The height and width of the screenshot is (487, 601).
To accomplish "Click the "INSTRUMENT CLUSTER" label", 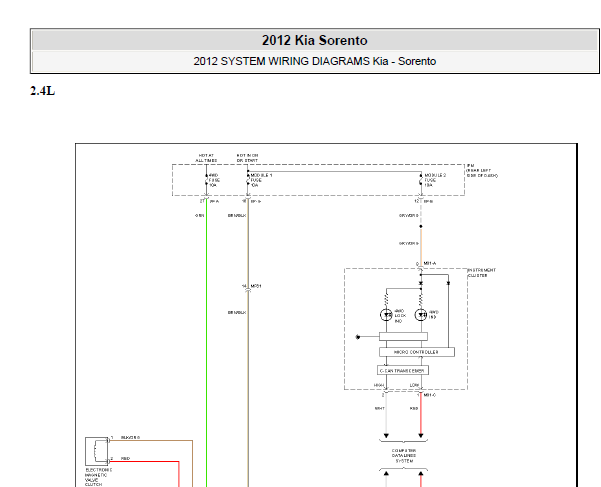I will tap(482, 272).
